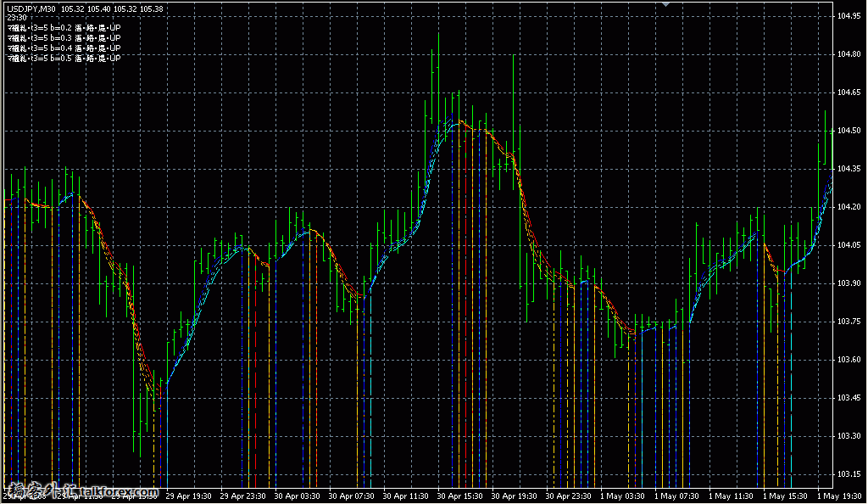Click the 23:30 label under the title
This screenshot has width=868, height=504.
click(x=17, y=18)
